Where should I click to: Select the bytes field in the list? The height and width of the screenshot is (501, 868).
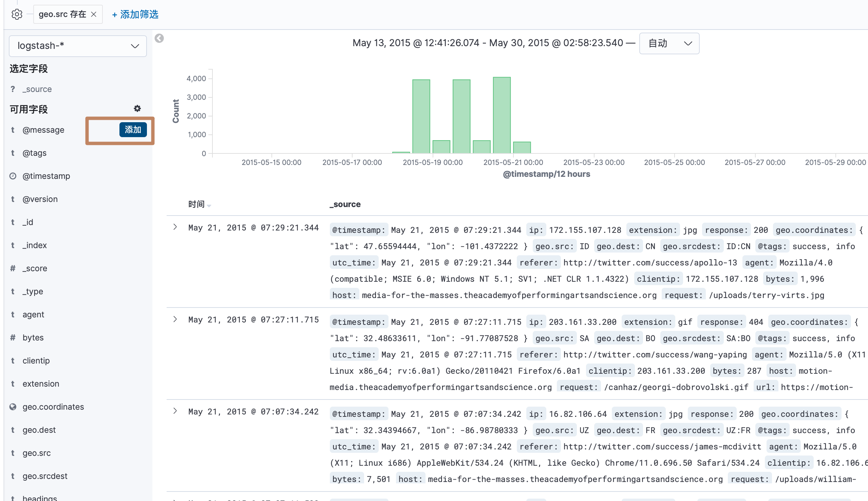point(33,337)
